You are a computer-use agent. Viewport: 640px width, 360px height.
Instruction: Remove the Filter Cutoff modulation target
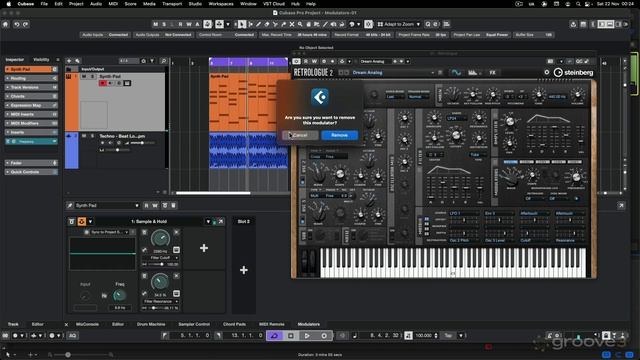pos(176,232)
